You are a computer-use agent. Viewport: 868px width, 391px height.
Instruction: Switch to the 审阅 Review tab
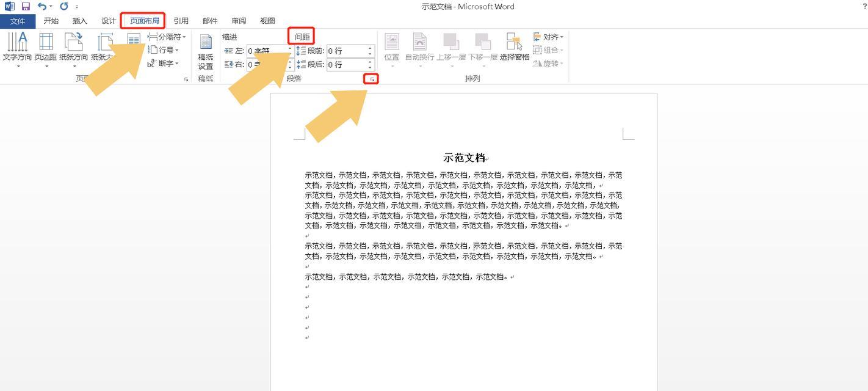pyautogui.click(x=239, y=21)
